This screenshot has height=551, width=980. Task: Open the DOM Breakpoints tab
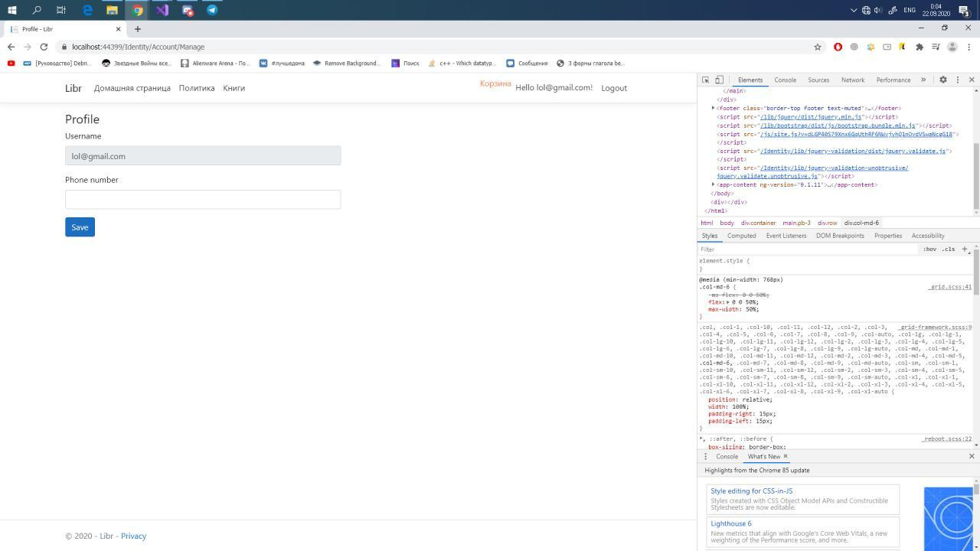coord(840,236)
